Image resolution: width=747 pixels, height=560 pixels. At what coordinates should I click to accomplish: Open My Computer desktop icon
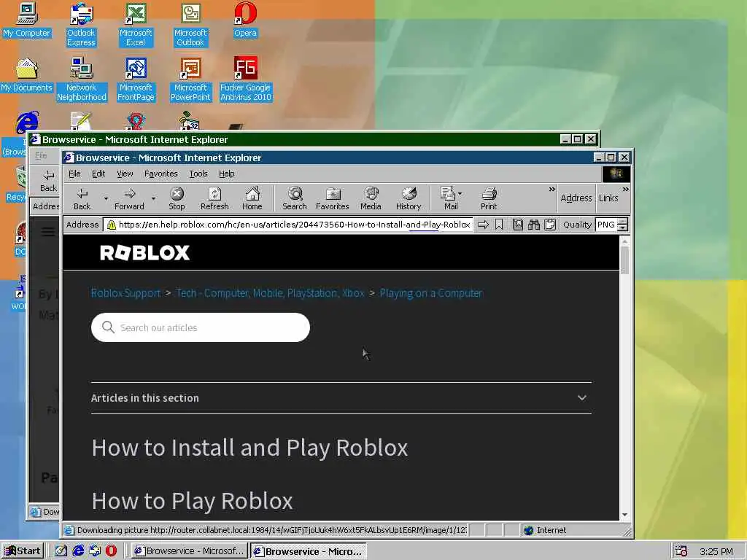click(27, 20)
